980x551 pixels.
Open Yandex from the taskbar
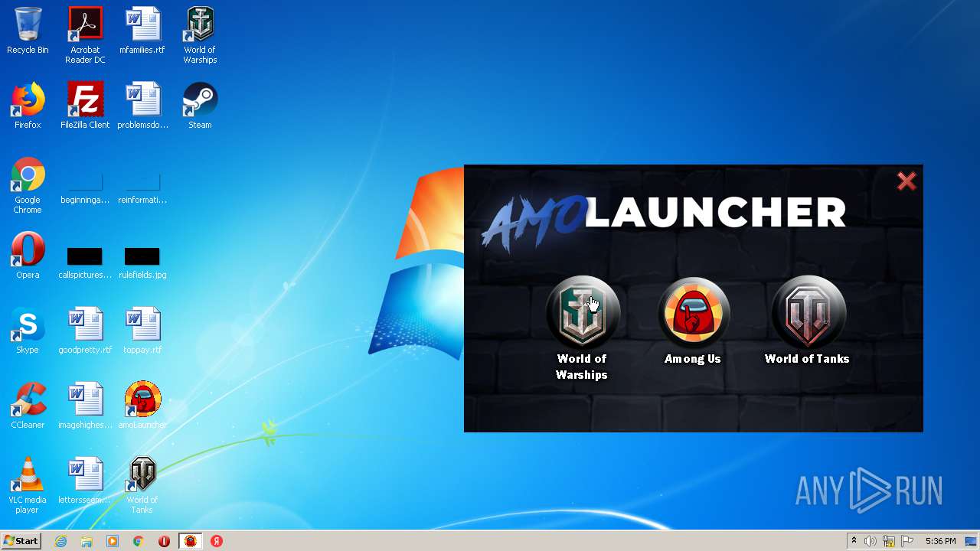click(x=217, y=541)
